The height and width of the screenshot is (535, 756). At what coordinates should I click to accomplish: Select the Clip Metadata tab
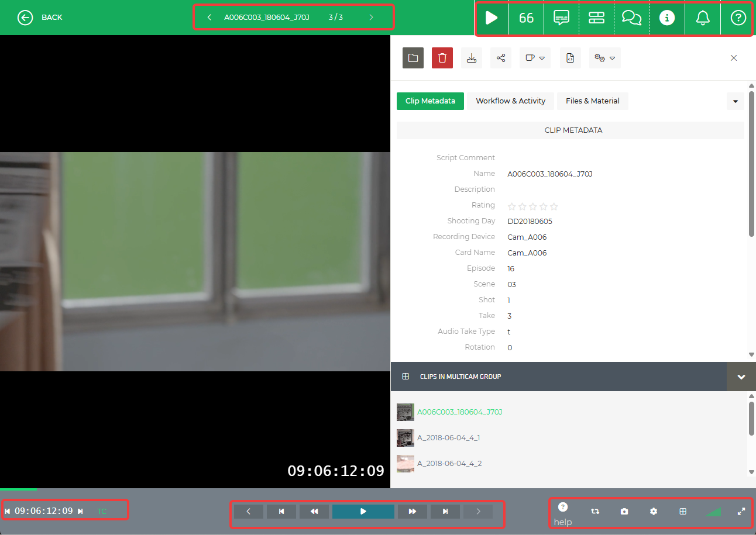430,101
